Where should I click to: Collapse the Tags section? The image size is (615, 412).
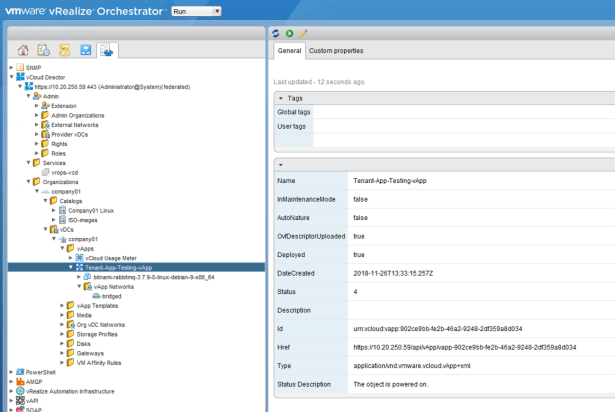click(281, 98)
